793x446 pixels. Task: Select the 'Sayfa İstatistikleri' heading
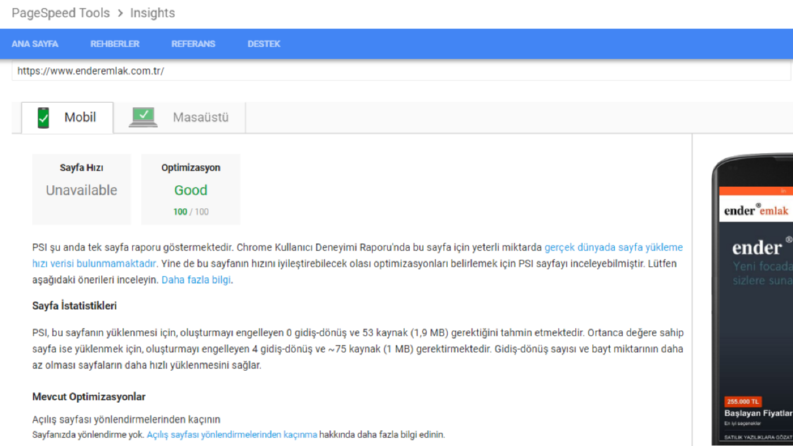pyautogui.click(x=74, y=306)
